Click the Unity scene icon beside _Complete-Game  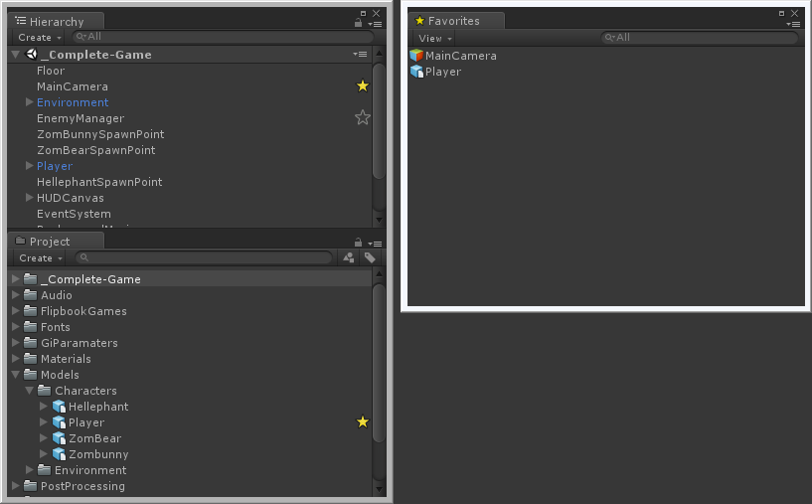point(32,54)
